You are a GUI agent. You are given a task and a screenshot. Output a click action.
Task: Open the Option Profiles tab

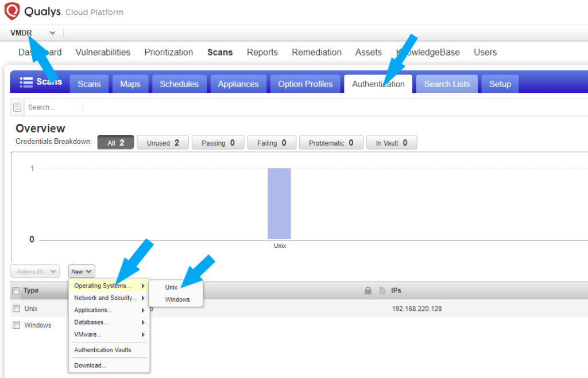pyautogui.click(x=305, y=84)
